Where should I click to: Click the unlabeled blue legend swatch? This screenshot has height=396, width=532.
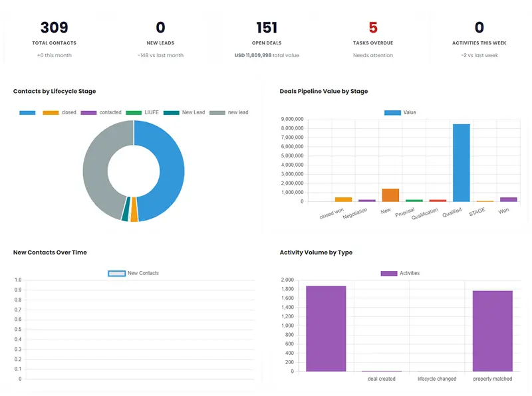point(27,112)
